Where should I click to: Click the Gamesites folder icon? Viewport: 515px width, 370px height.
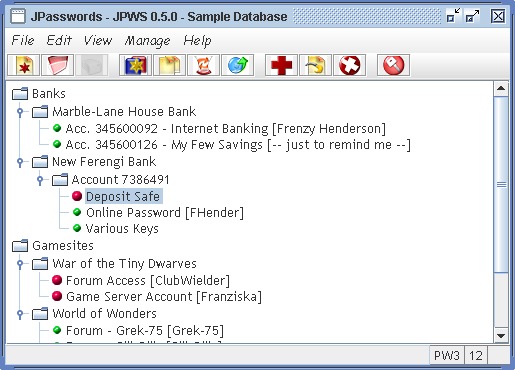[20, 246]
